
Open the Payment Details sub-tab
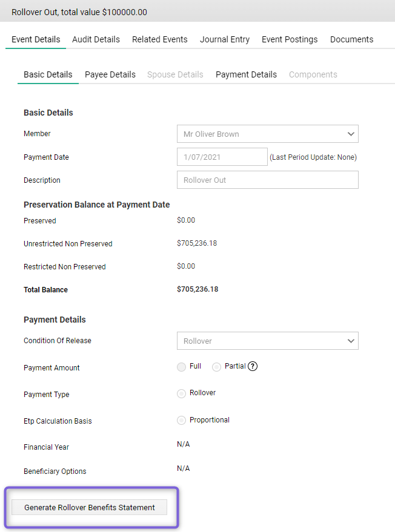pyautogui.click(x=246, y=74)
